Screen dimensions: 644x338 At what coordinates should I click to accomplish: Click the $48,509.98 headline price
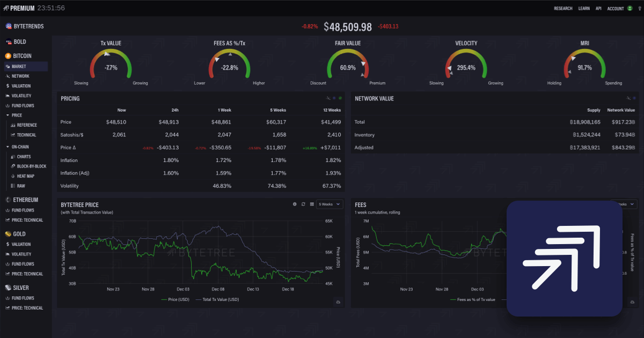[348, 26]
